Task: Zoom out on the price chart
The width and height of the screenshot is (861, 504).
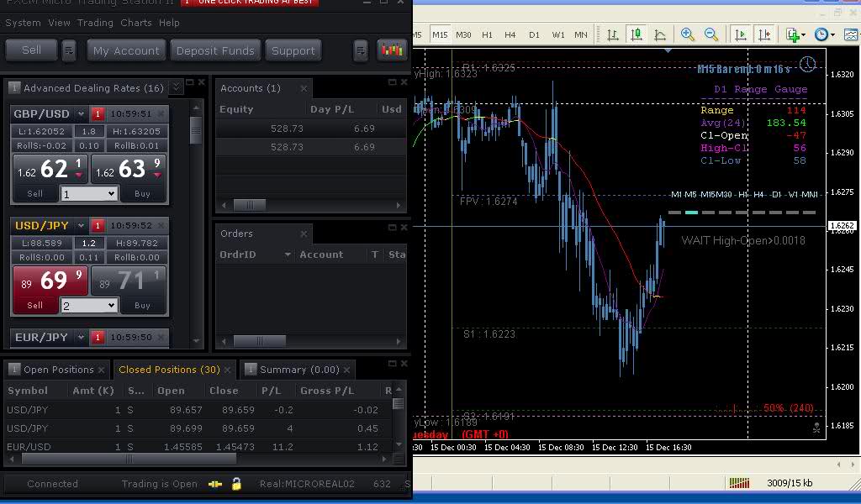Action: [x=711, y=34]
